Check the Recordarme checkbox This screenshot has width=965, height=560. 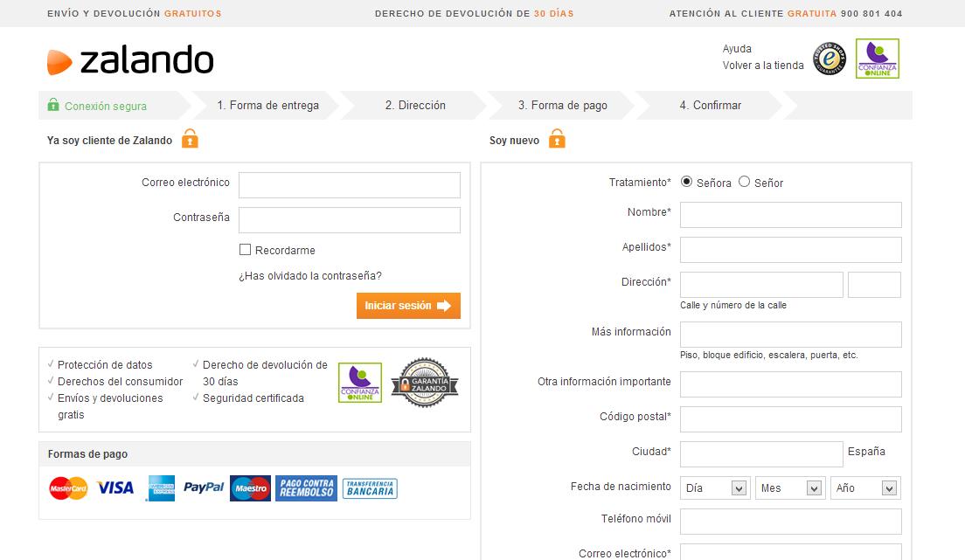pyautogui.click(x=246, y=250)
